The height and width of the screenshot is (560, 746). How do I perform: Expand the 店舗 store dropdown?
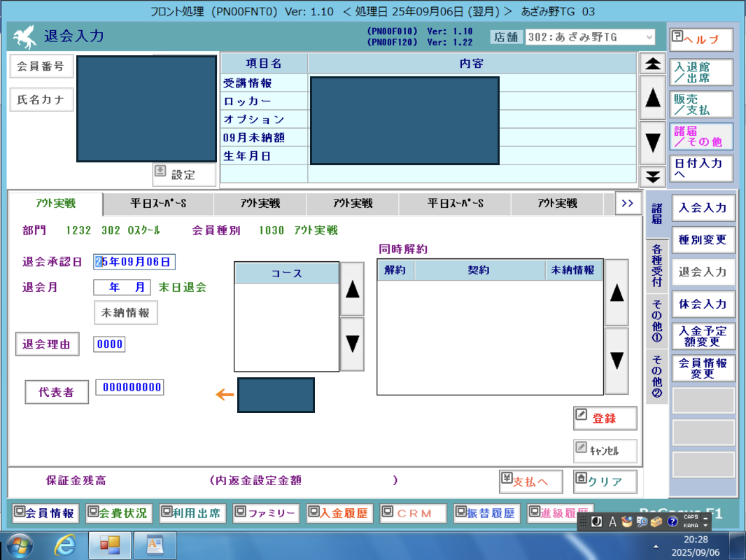pyautogui.click(x=649, y=37)
